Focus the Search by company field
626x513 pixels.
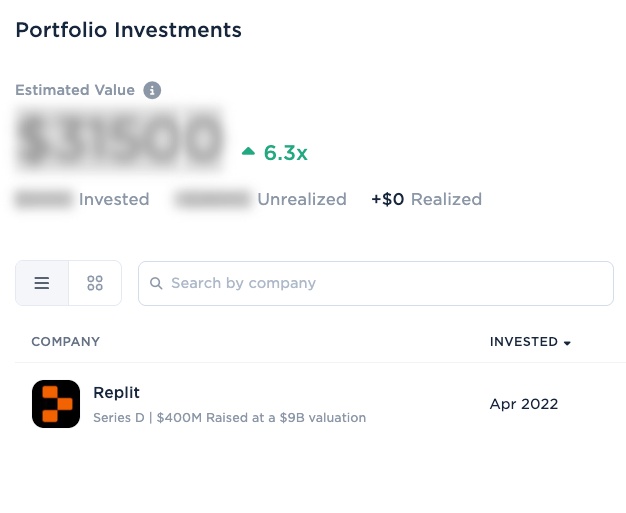coord(376,283)
